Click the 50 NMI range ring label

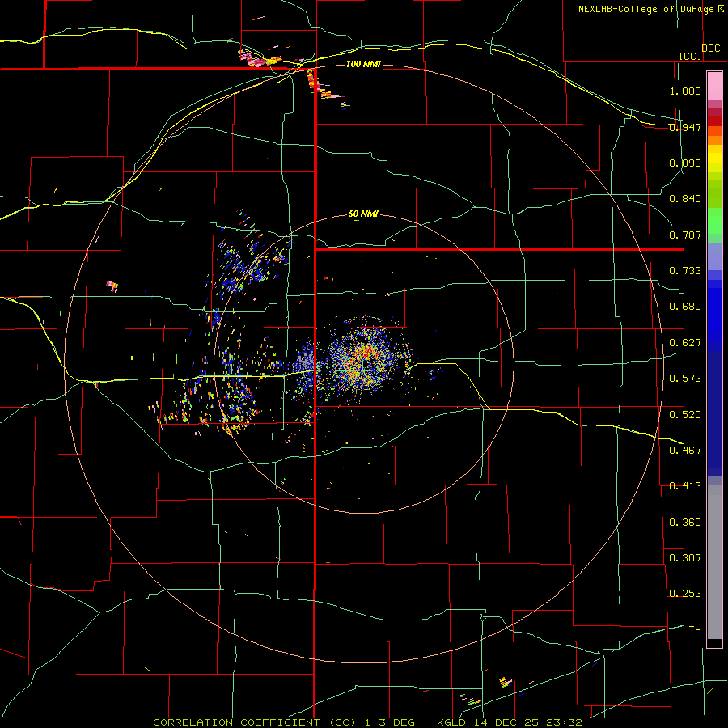point(363,214)
